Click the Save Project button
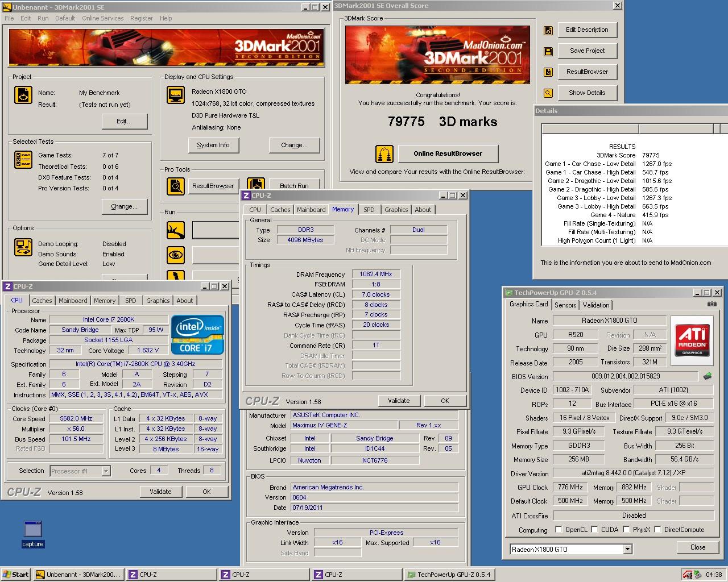728x582 pixels. [x=587, y=51]
